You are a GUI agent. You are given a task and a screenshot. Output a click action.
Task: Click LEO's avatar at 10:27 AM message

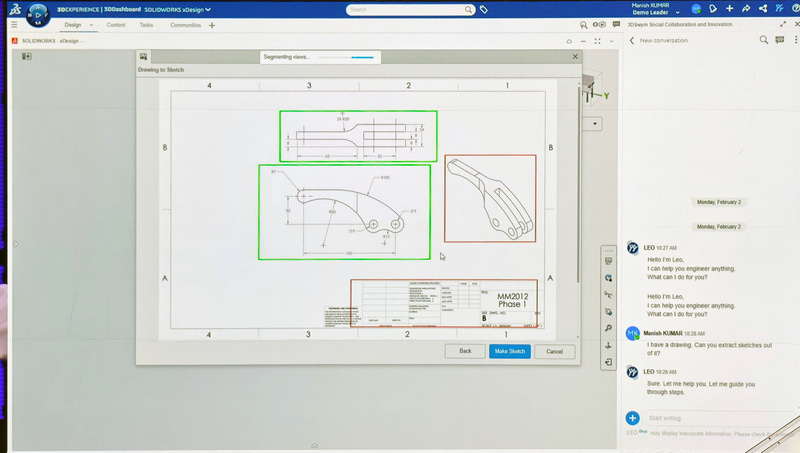pyautogui.click(x=633, y=248)
